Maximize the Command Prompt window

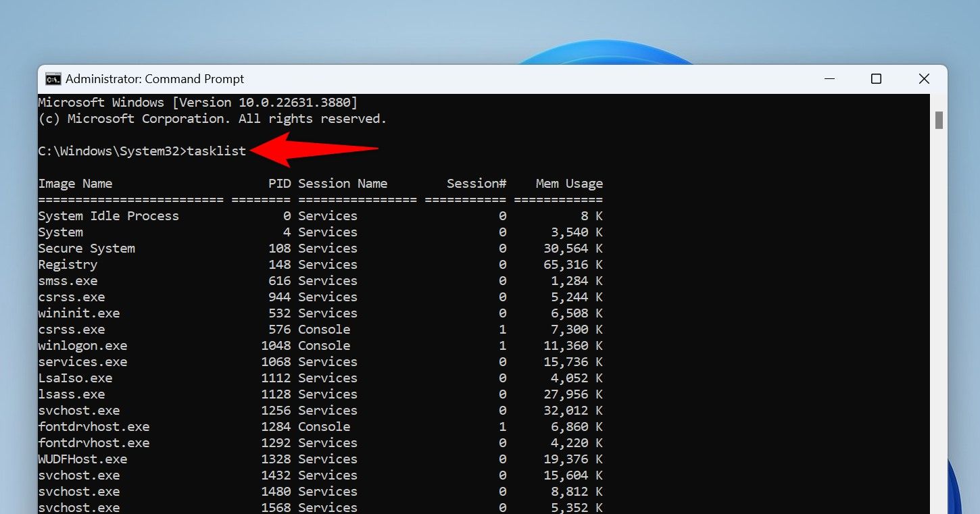coord(876,79)
